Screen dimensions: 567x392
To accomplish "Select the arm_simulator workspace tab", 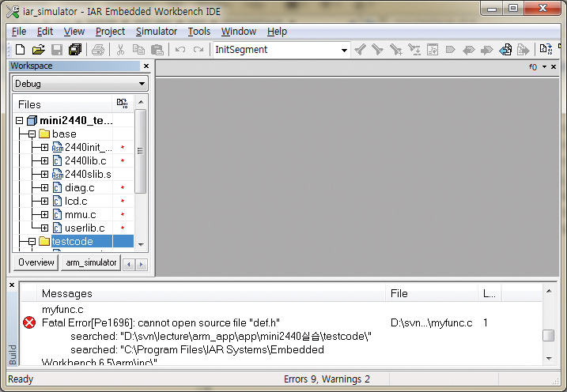I will click(90, 262).
